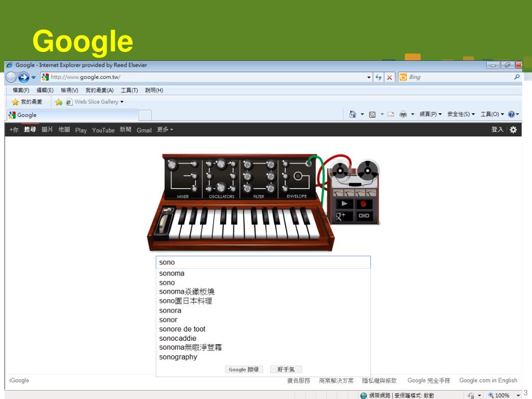The width and height of the screenshot is (532, 399).
Task: Open the Google settings gear icon
Action: point(513,130)
